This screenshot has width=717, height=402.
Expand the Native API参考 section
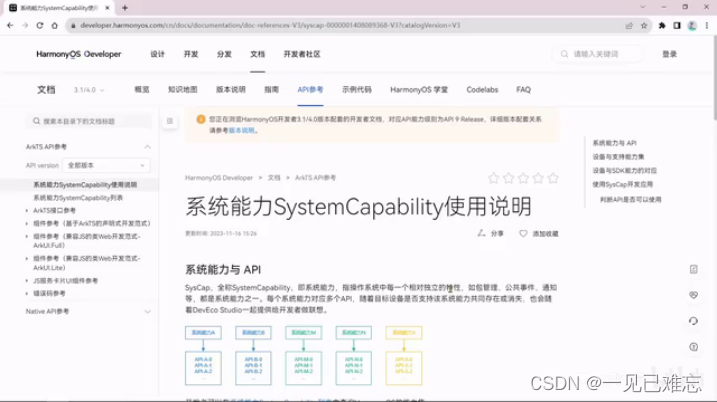coord(147,311)
